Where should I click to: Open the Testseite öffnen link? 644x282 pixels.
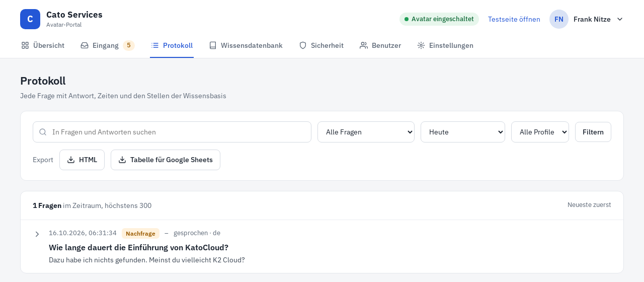pyautogui.click(x=514, y=19)
